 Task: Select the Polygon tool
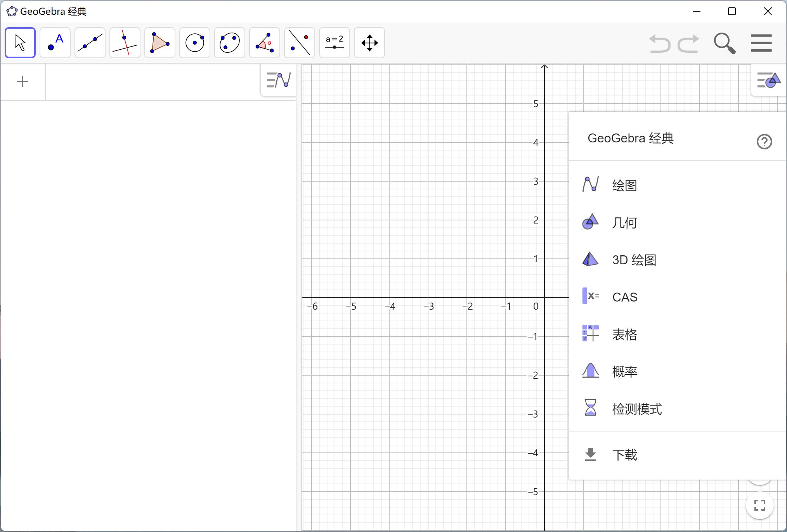(x=160, y=43)
